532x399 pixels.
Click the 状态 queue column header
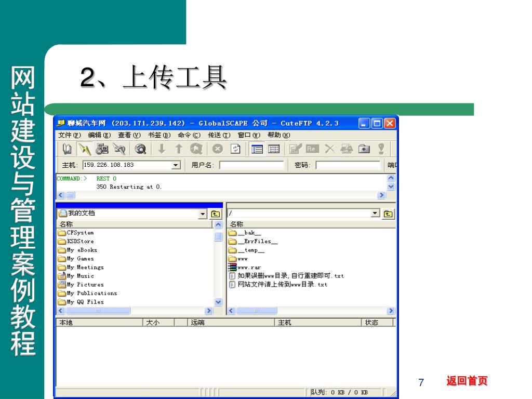377,322
